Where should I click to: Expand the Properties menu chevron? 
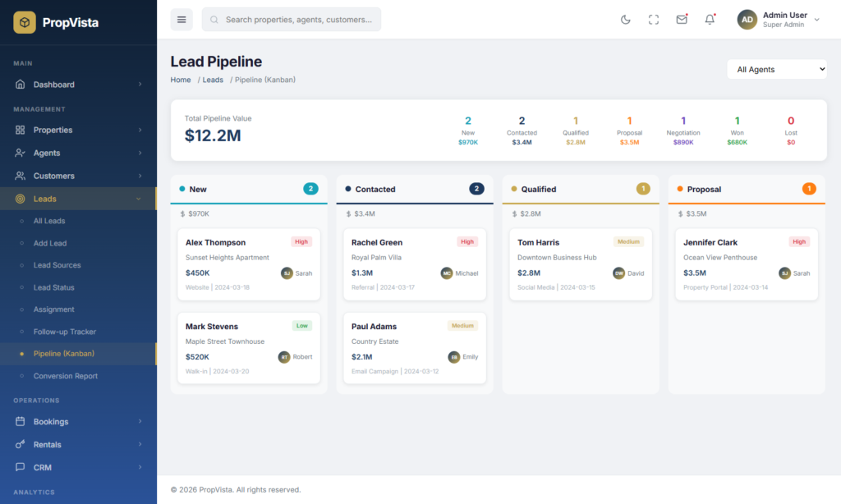140,130
